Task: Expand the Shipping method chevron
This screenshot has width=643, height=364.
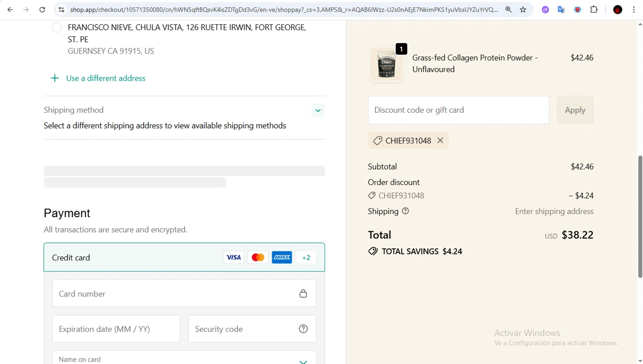Action: click(x=318, y=110)
